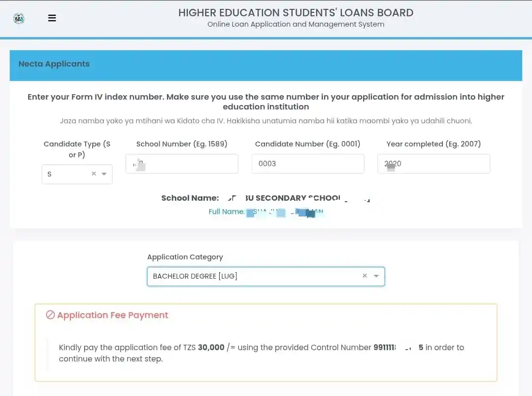Screen dimensions: 532x396
Task: Click the School Name label
Action: pos(190,198)
